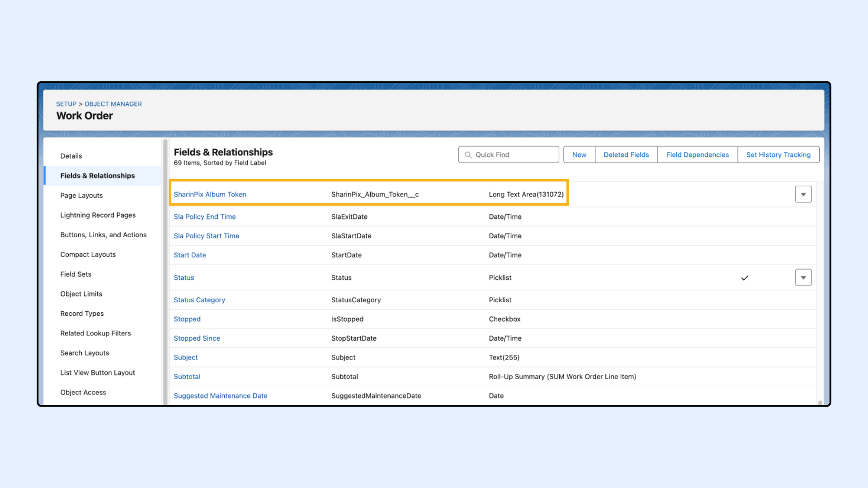This screenshot has width=868, height=488.
Task: Open Deleted Fields
Action: (x=626, y=155)
